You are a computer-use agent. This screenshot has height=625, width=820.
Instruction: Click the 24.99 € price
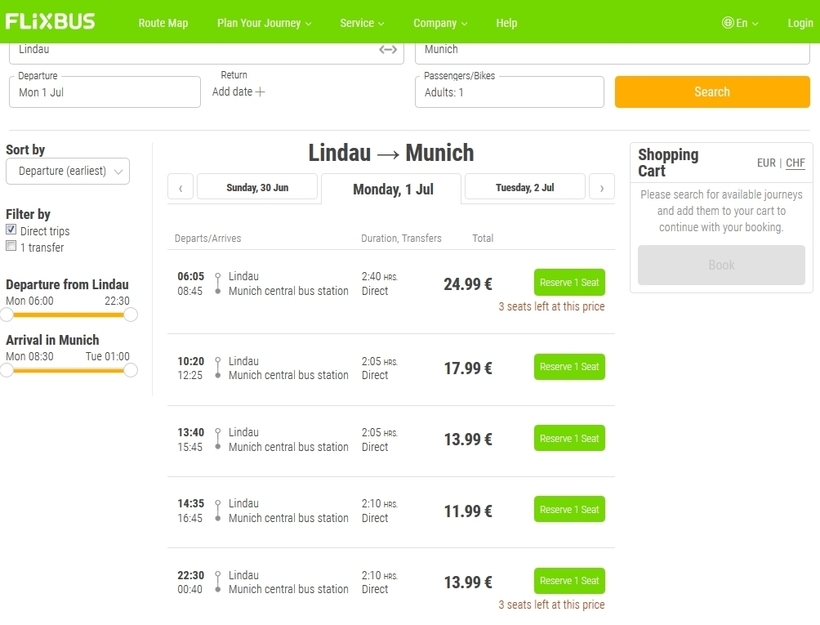[468, 284]
